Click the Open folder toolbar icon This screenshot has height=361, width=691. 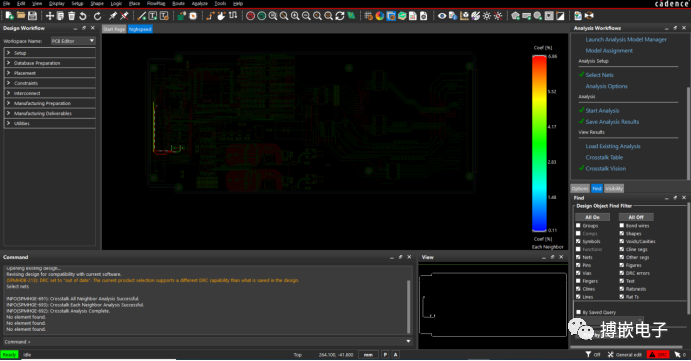[21, 16]
